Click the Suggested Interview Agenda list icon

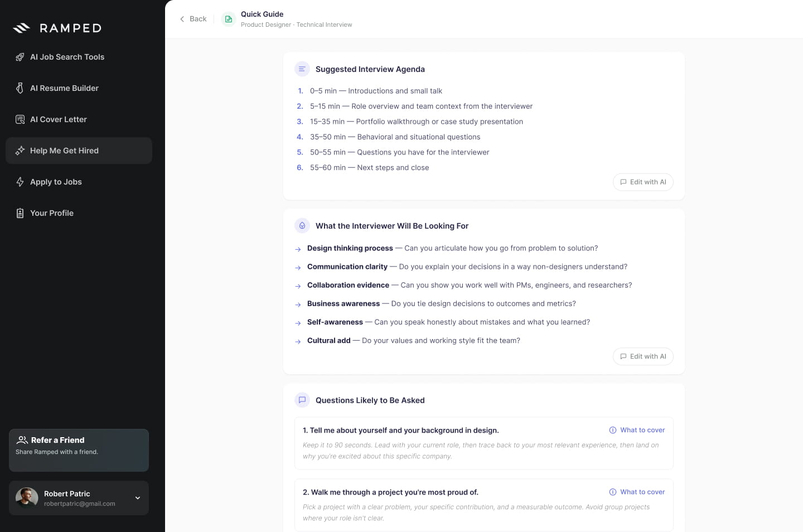(x=302, y=69)
